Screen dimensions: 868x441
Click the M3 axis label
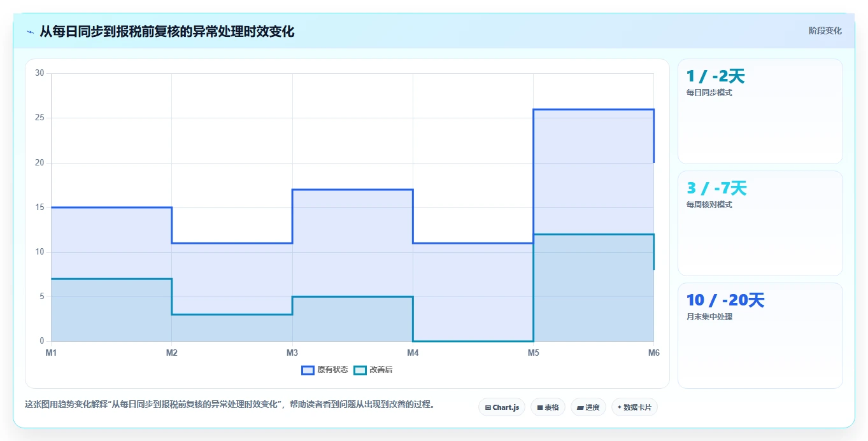292,353
